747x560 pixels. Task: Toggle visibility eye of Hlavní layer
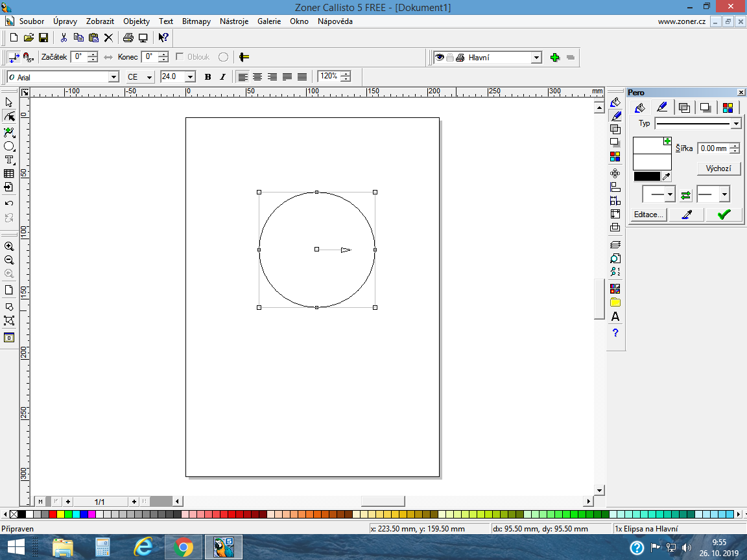(439, 58)
